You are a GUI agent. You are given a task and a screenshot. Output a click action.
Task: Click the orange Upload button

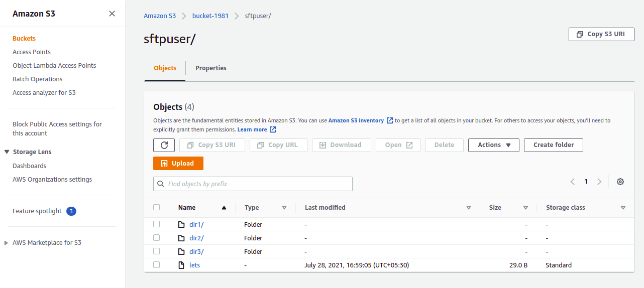point(178,164)
